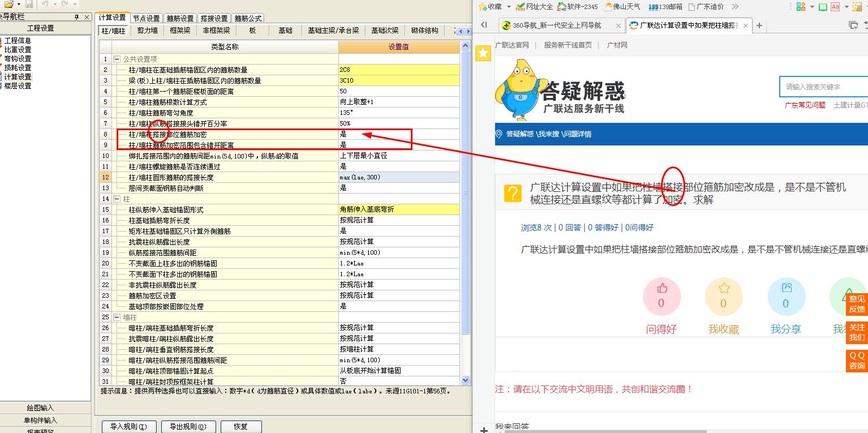
Task: Open 网址大全 bookmark in browser
Action: point(534,7)
